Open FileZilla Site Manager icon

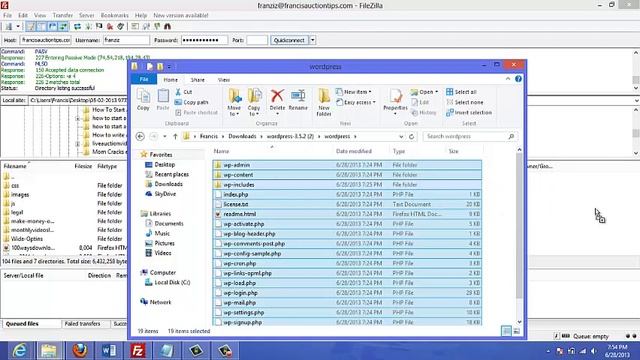8,27
